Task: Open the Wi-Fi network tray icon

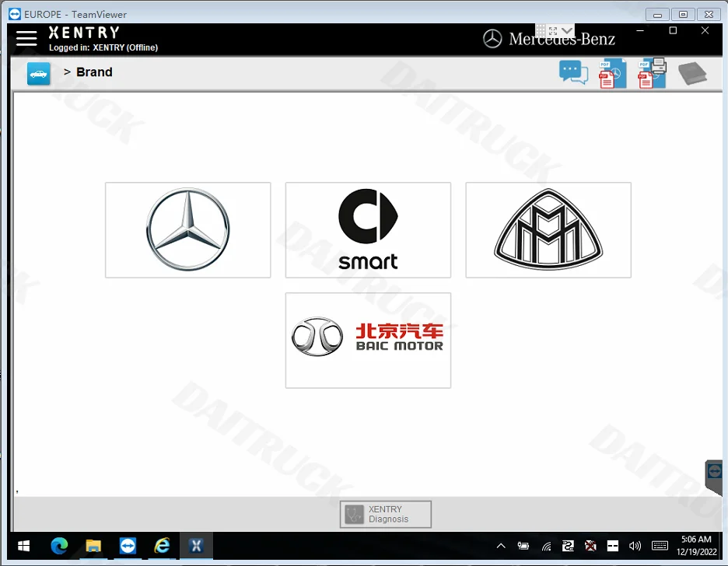Action: pyautogui.click(x=547, y=547)
